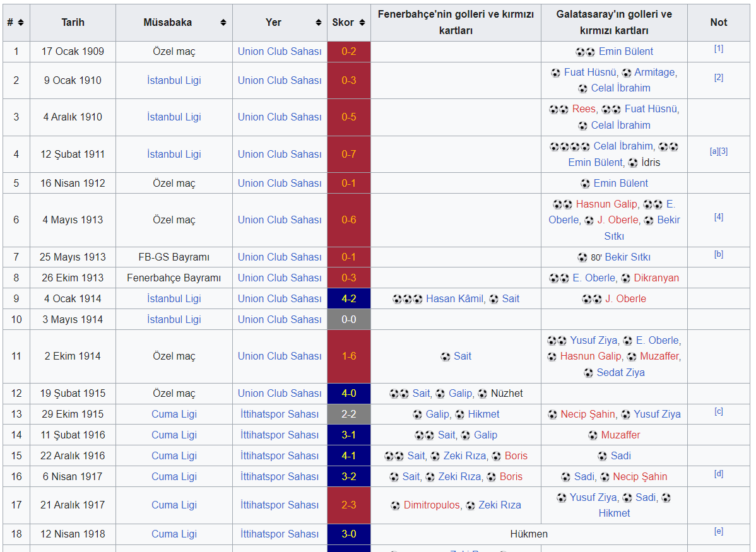Select Özel maç cell for 16 Nisan 1912

(174, 184)
